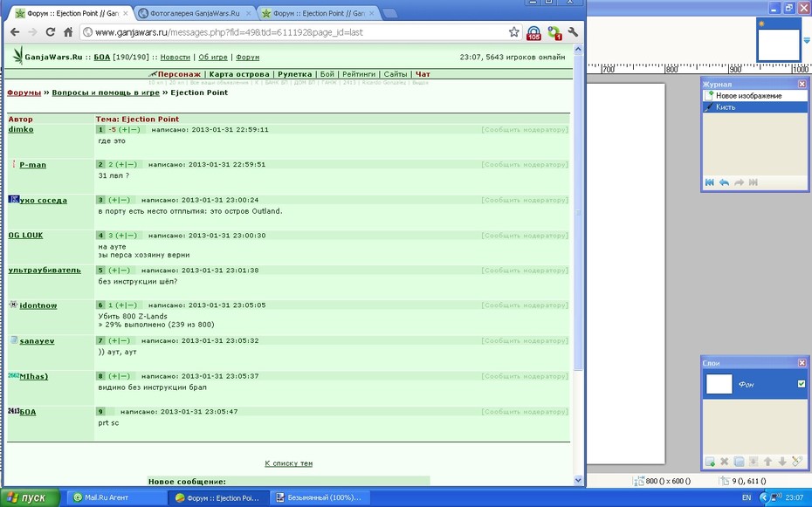Viewport: 812px width, 507px height.
Task: Close the Журнал panel
Action: tap(802, 84)
